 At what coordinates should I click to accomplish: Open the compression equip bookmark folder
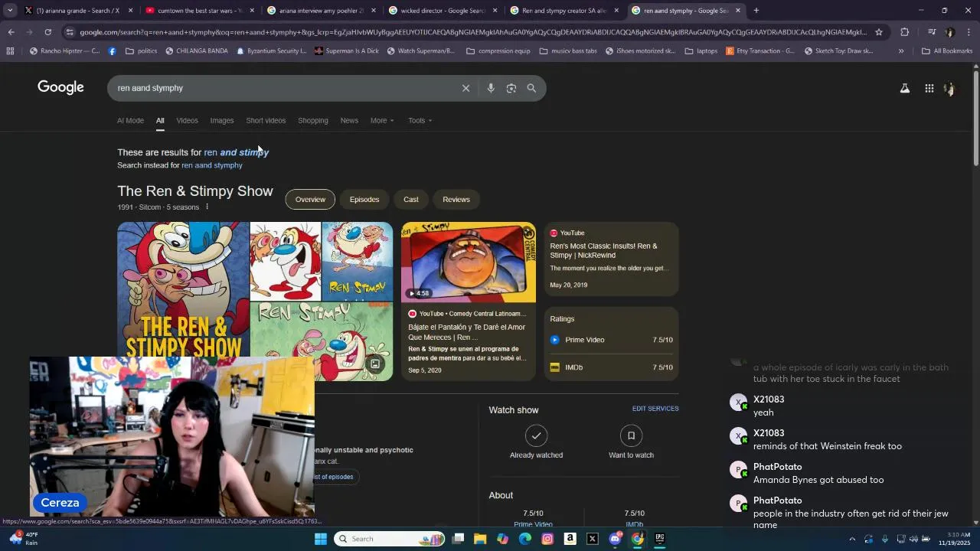(498, 51)
